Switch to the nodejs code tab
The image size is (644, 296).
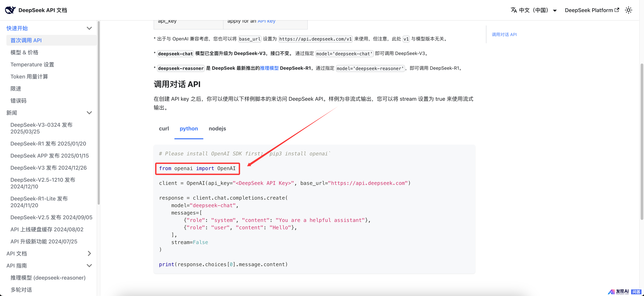tap(217, 129)
